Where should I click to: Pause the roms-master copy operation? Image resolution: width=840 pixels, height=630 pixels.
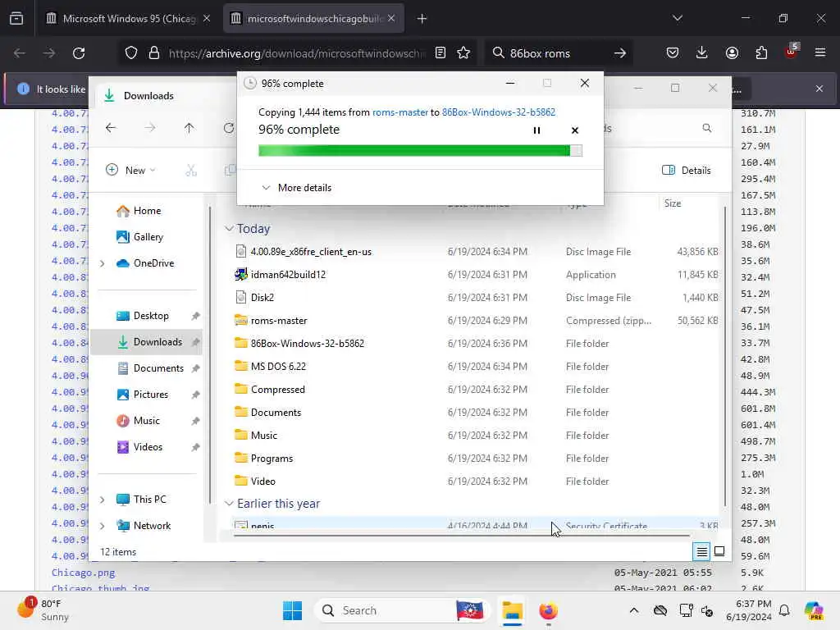536,130
